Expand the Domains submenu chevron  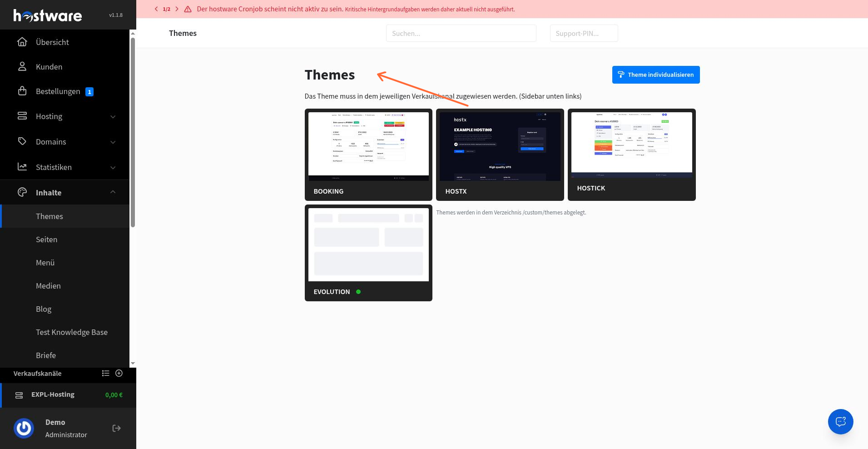coord(113,142)
